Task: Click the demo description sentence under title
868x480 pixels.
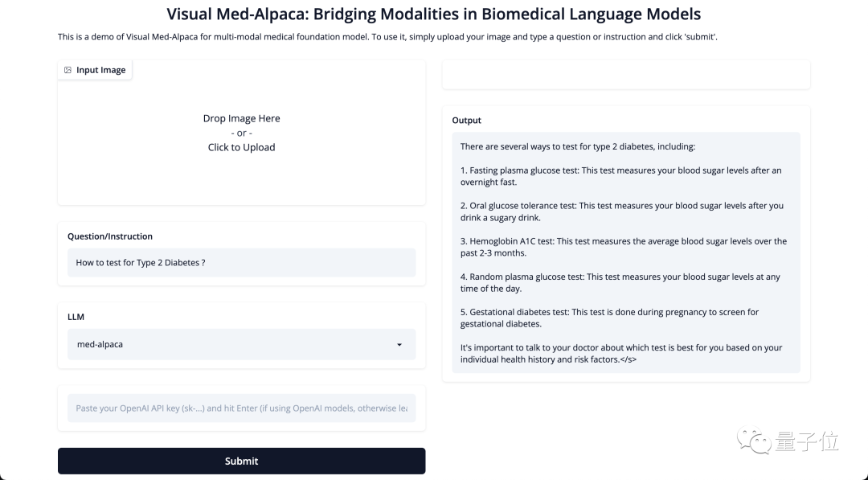Action: point(387,37)
